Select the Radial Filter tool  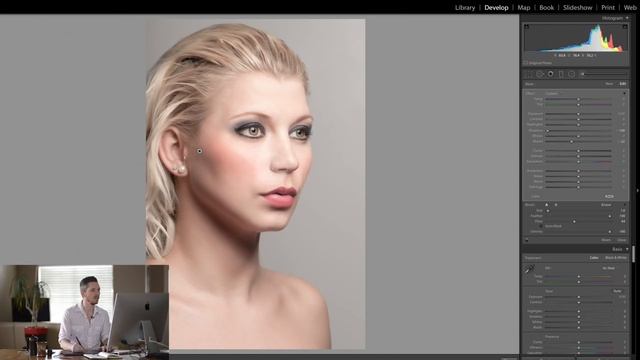point(571,74)
